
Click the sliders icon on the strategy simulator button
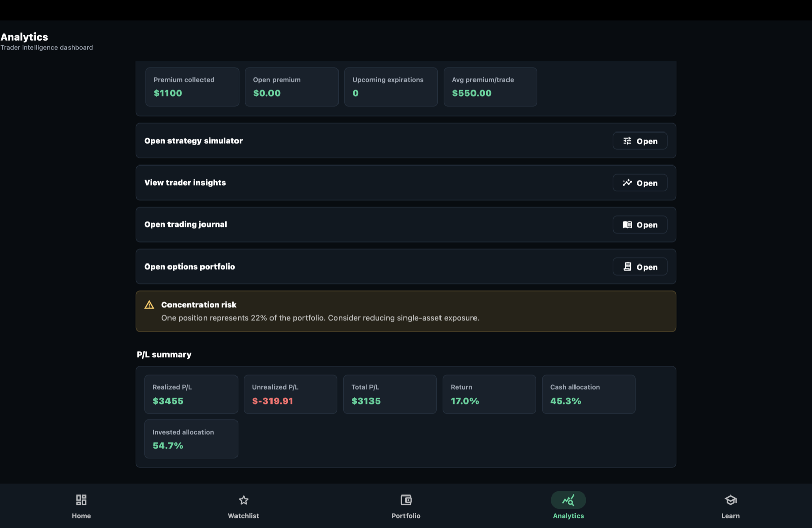point(627,141)
